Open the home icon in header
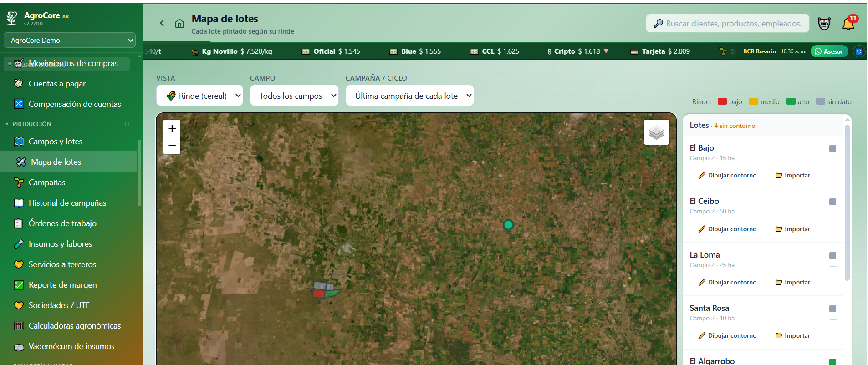Viewport: 868px width, 365px height. 179,23
